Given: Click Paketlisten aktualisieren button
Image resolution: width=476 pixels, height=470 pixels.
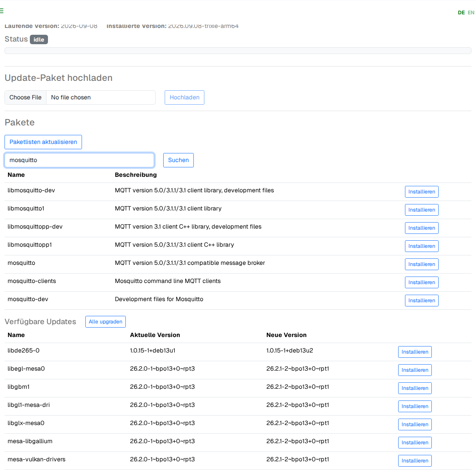Looking at the screenshot, I should (43, 142).
